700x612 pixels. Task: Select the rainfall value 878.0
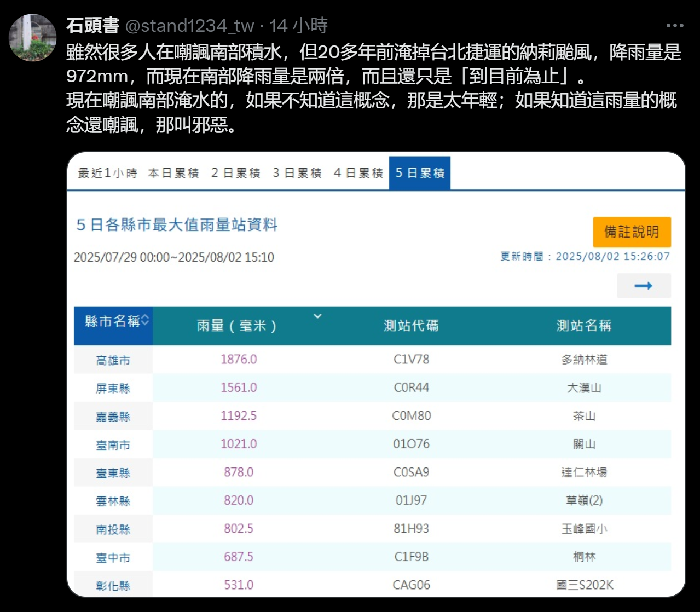pos(239,472)
